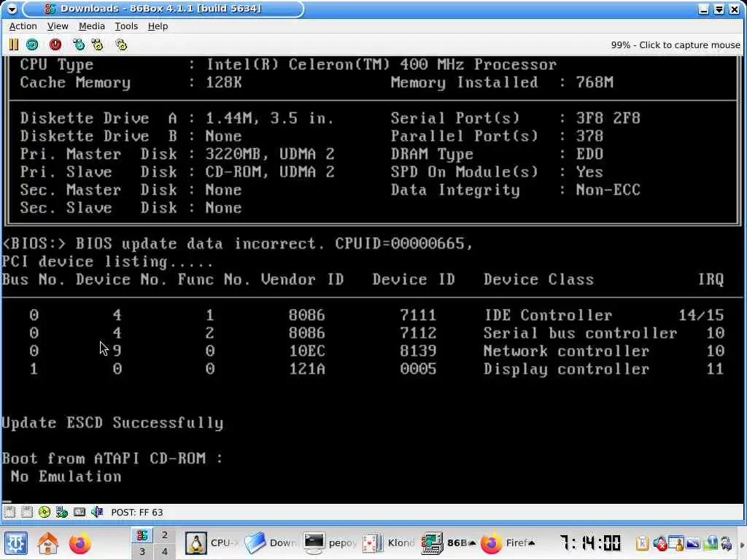Screen dimensions: 747x560
Task: Open the KDE K menu launcher
Action: [15, 542]
